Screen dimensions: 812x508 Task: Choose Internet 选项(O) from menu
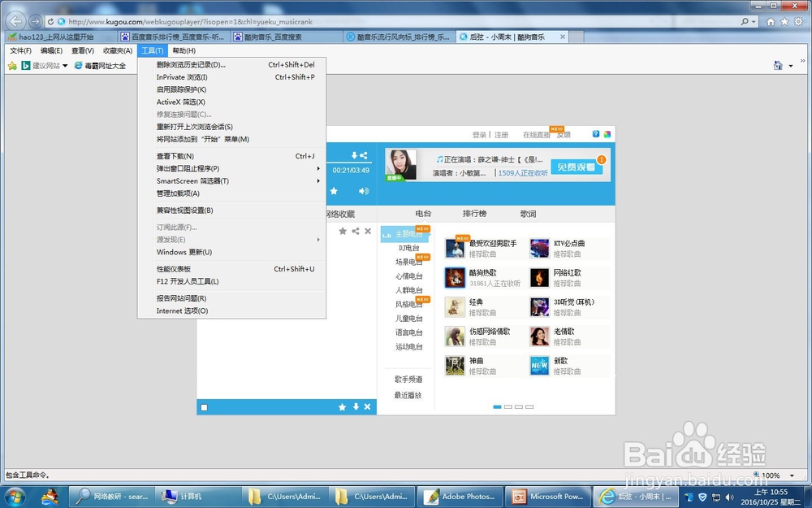tap(231, 311)
